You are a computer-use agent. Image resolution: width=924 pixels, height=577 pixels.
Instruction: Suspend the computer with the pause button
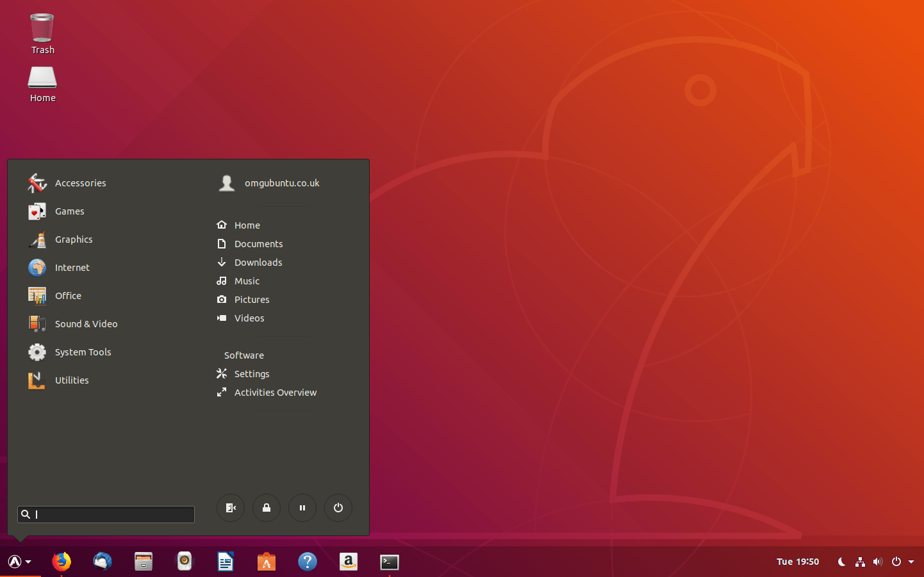click(x=302, y=508)
